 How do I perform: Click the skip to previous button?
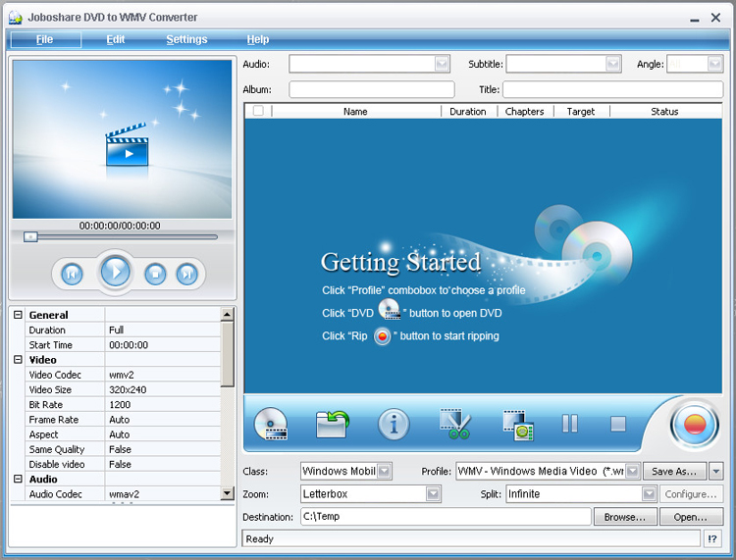coord(72,274)
